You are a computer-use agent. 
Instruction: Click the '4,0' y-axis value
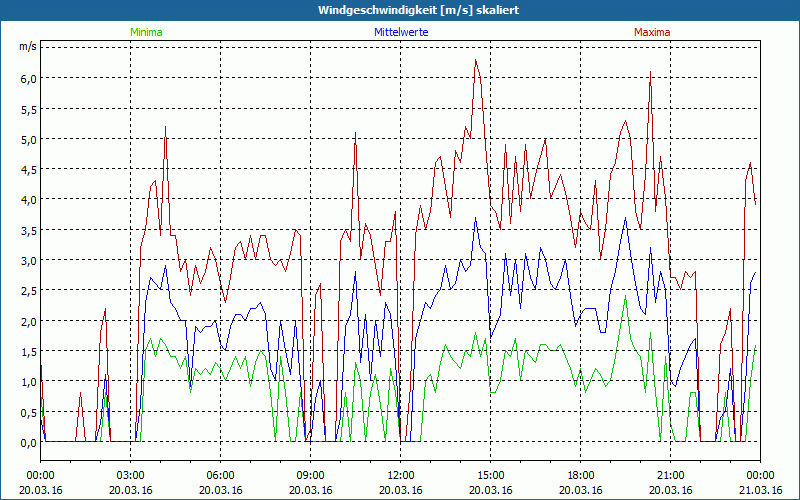(x=28, y=200)
